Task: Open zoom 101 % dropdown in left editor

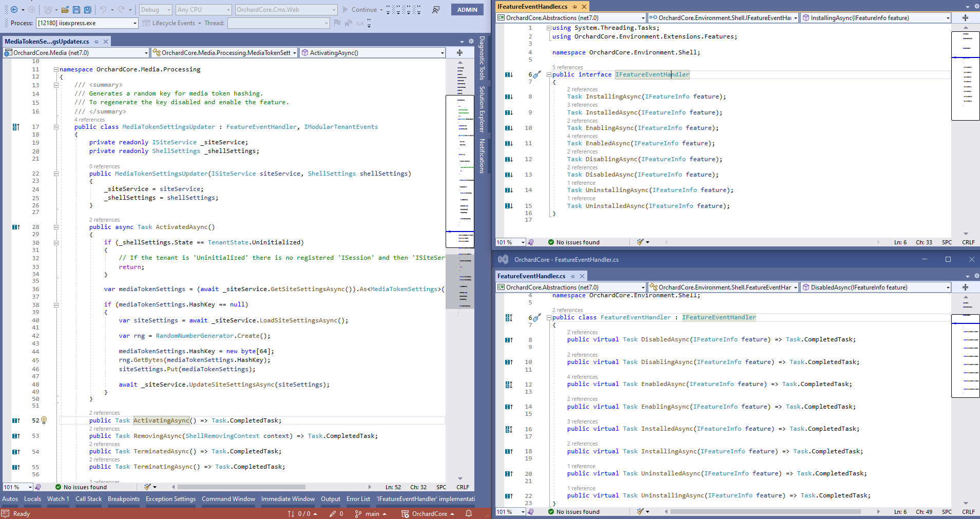Action: (x=19, y=487)
